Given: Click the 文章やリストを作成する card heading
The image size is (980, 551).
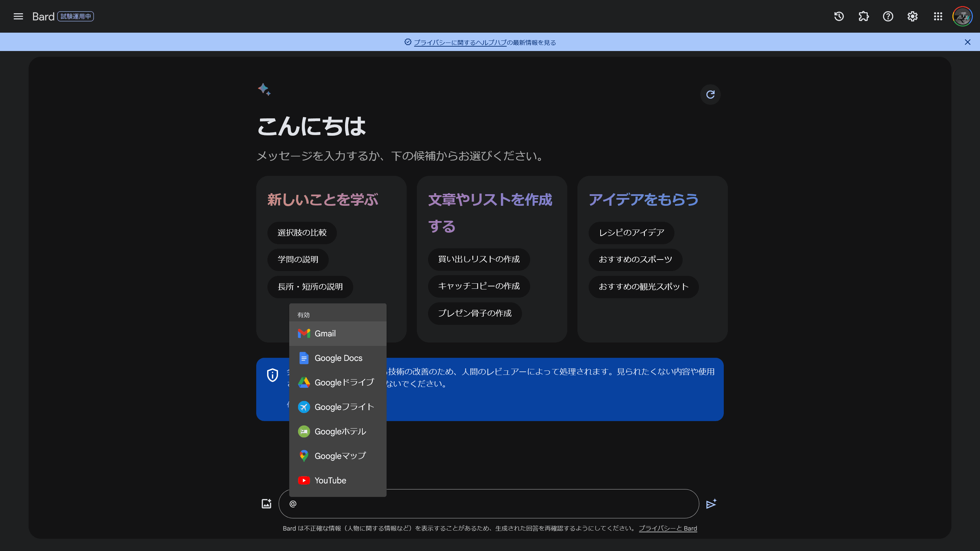Looking at the screenshot, I should [490, 213].
